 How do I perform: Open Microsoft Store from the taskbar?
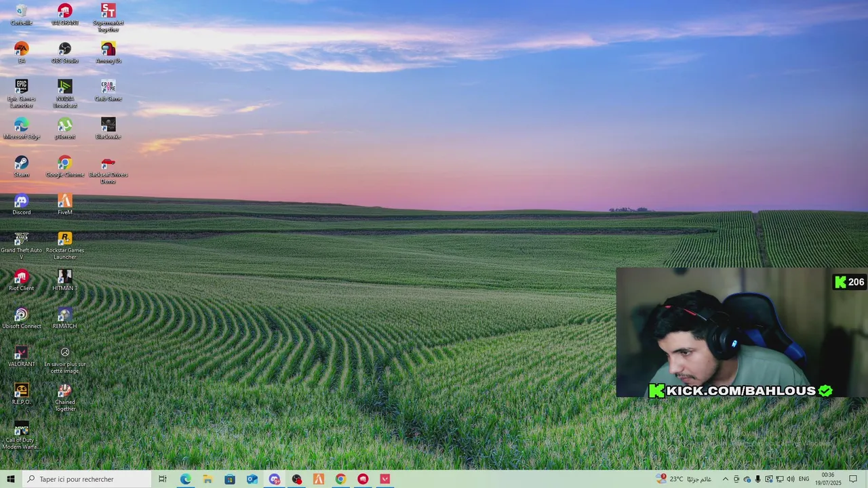[x=230, y=479]
